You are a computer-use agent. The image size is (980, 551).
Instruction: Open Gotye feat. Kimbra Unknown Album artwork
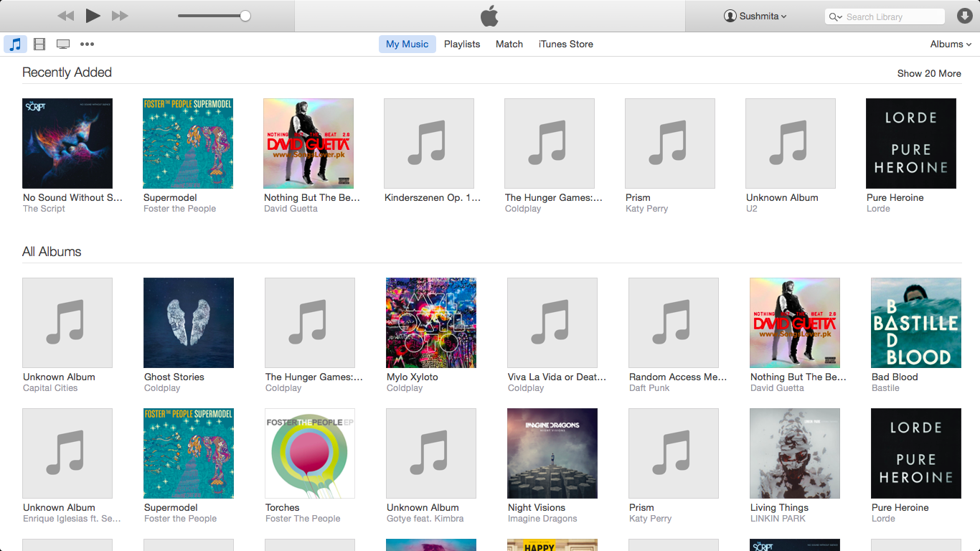pos(431,453)
